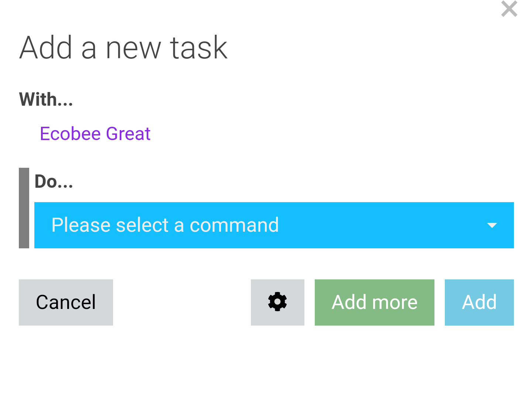
Task: Queue another task with 'Add more'
Action: [375, 302]
